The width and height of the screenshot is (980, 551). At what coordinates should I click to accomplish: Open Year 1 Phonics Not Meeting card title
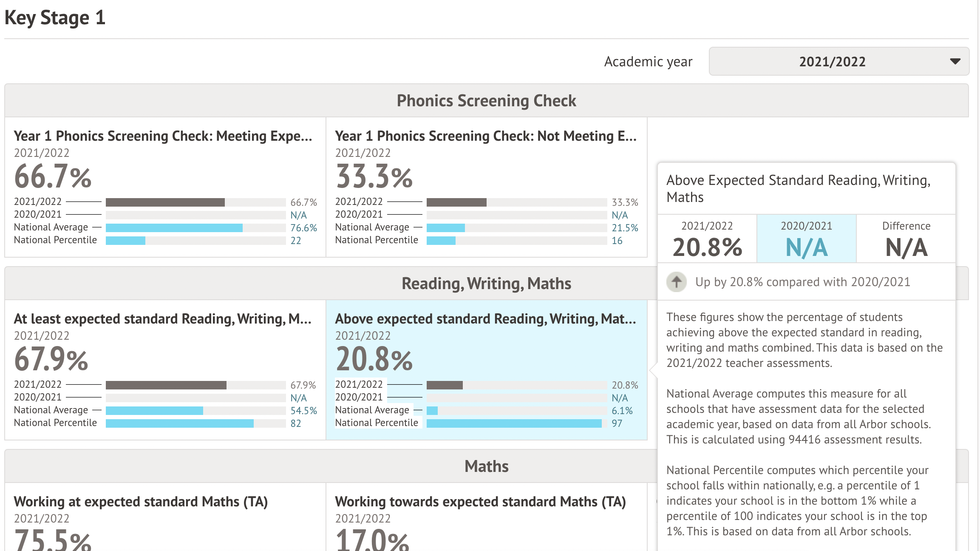point(485,136)
